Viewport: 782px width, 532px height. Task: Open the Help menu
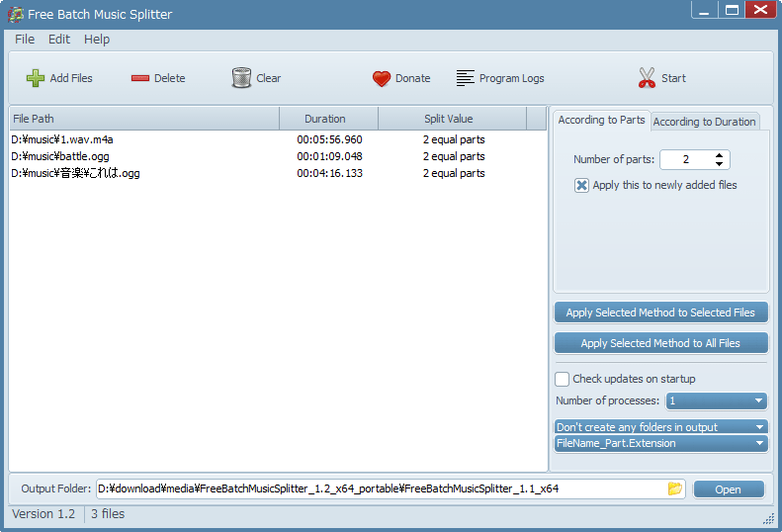[97, 40]
